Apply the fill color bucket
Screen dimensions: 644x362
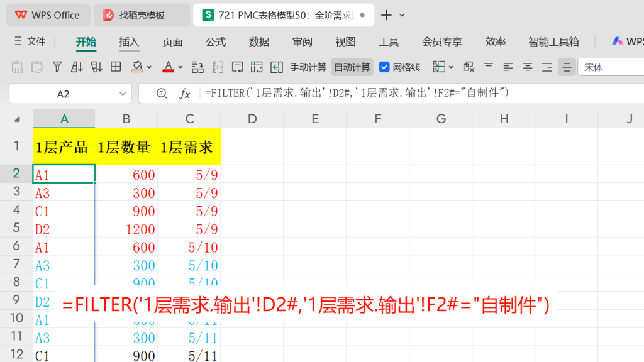point(137,67)
